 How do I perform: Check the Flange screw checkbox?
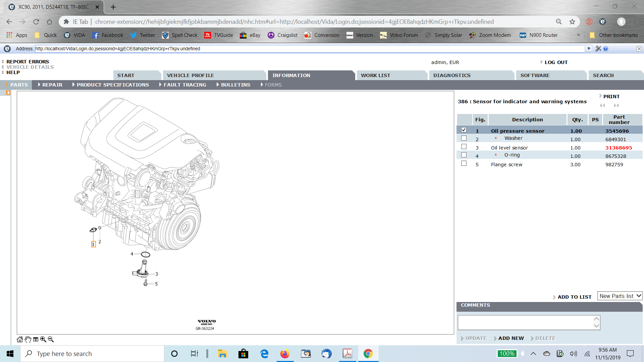coord(464,163)
